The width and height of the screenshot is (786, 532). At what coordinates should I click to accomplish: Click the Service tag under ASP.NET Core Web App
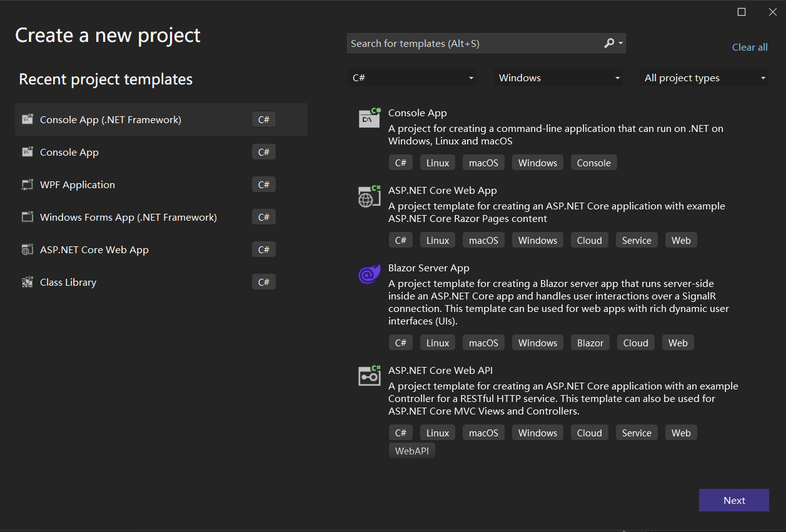[x=637, y=240]
